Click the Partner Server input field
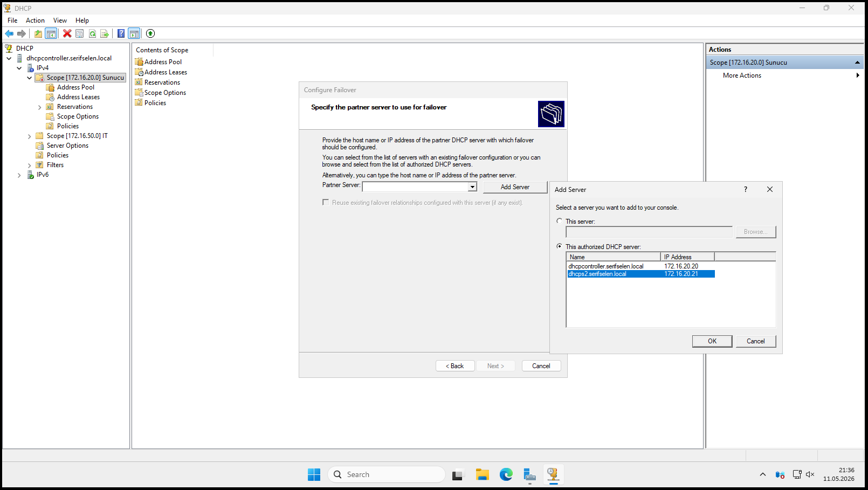The height and width of the screenshot is (490, 868). click(415, 187)
